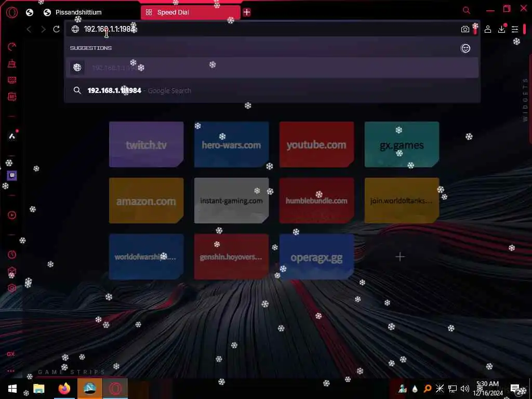Open the Opera GX main menu logo
The width and height of the screenshot is (532, 399).
click(11, 12)
